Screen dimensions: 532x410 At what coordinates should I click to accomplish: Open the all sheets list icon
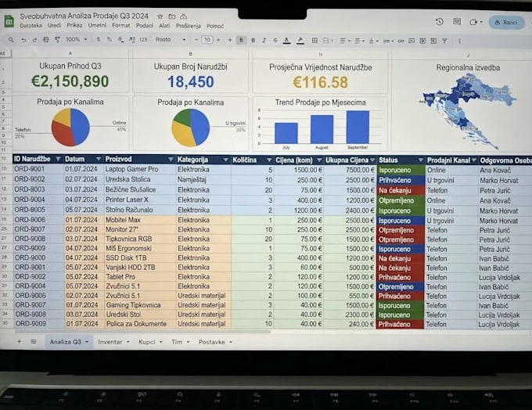[34, 341]
